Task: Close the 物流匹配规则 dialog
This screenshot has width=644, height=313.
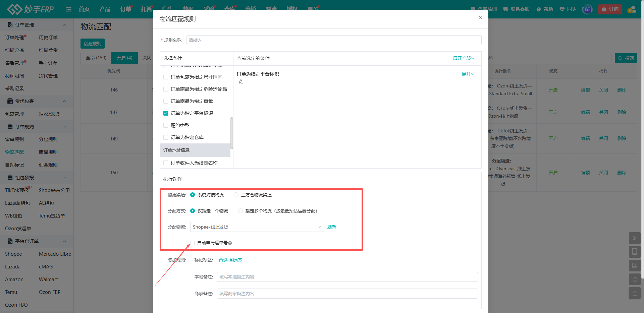Action: click(x=480, y=17)
